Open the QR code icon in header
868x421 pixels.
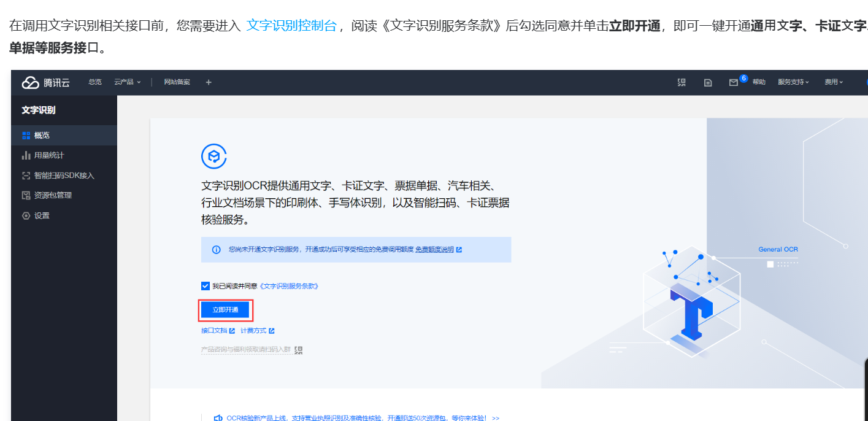click(x=682, y=82)
